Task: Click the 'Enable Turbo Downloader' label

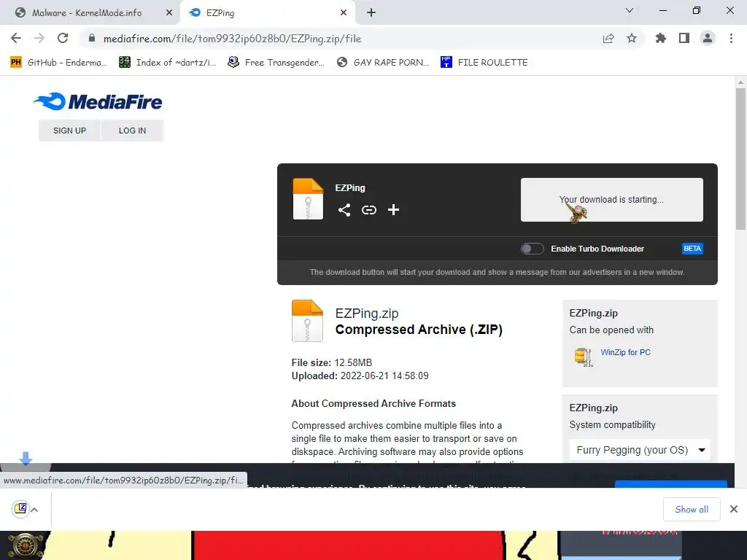Action: (x=597, y=249)
